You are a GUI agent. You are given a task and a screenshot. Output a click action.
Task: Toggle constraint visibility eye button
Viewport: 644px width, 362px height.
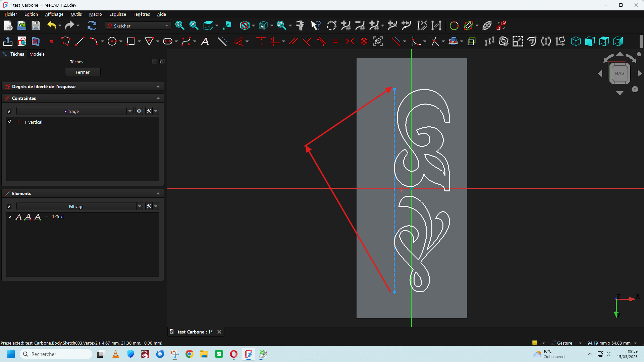[x=139, y=111]
